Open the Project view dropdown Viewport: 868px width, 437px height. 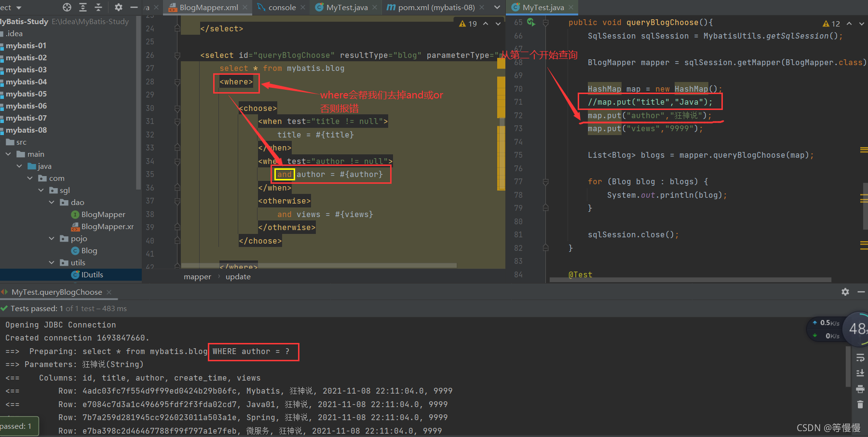[x=19, y=8]
